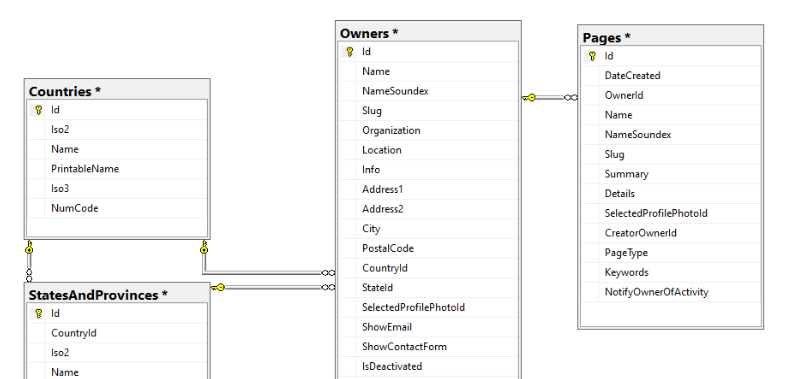The image size is (794, 379).
Task: Click the primary key icon in Owners table
Action: tap(349, 52)
